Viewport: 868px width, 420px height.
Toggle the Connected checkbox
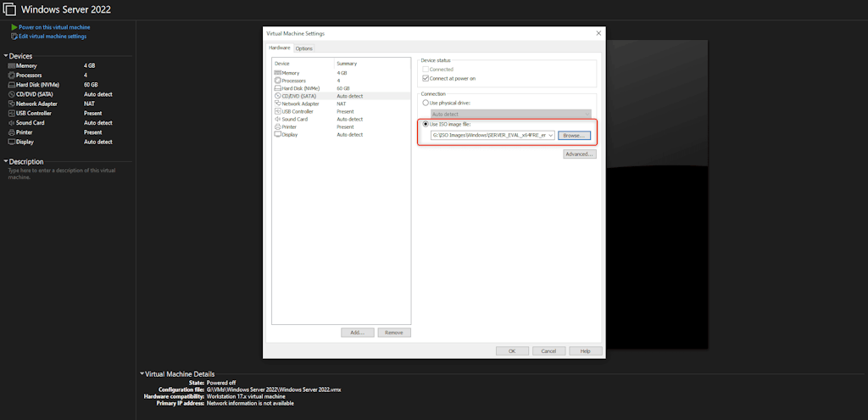(426, 70)
